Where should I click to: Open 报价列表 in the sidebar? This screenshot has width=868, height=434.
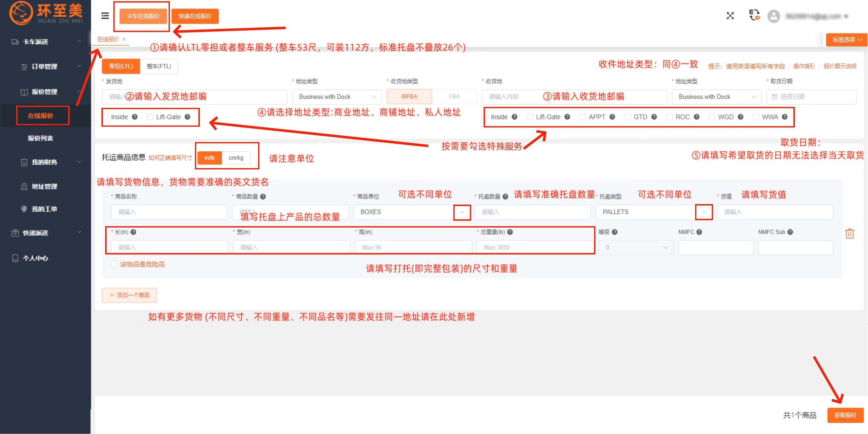pos(40,138)
